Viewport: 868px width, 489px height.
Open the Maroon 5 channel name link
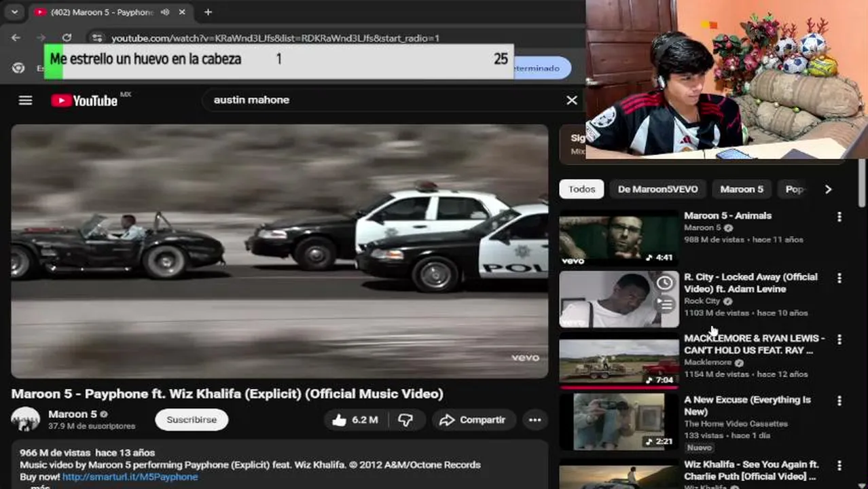[x=73, y=414]
